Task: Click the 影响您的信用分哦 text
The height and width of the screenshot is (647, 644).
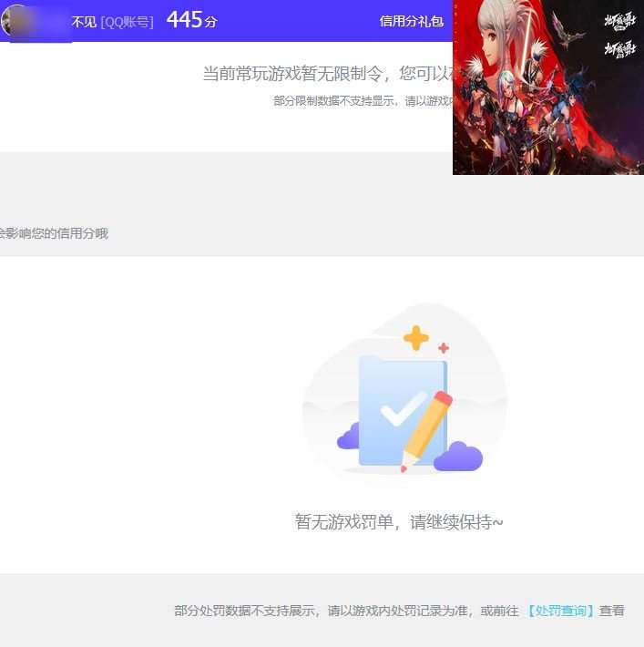Action: (54, 233)
